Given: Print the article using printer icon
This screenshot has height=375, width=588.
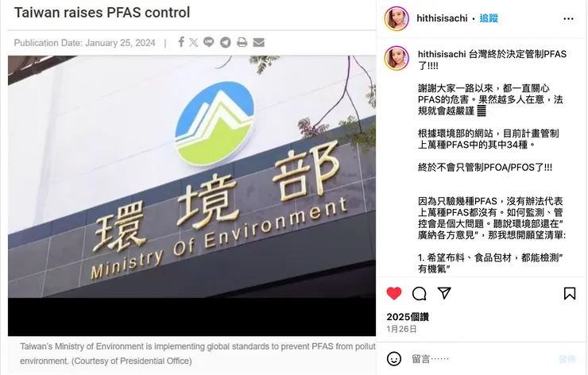Looking at the screenshot, I should (242, 42).
